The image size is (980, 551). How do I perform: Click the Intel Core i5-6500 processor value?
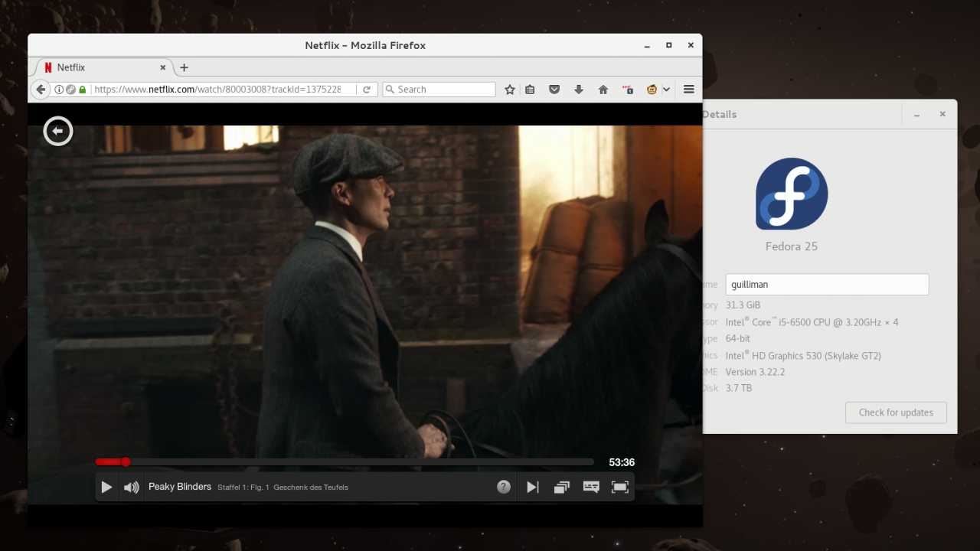coord(812,322)
